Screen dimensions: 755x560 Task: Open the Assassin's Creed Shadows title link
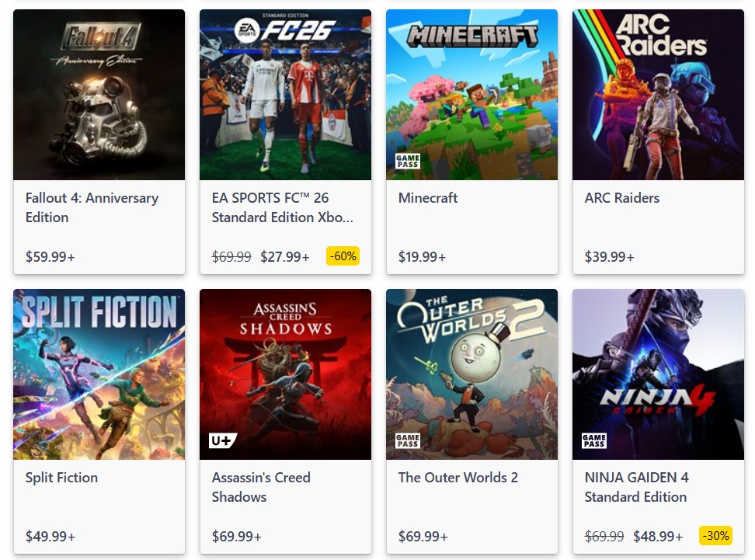tap(260, 487)
